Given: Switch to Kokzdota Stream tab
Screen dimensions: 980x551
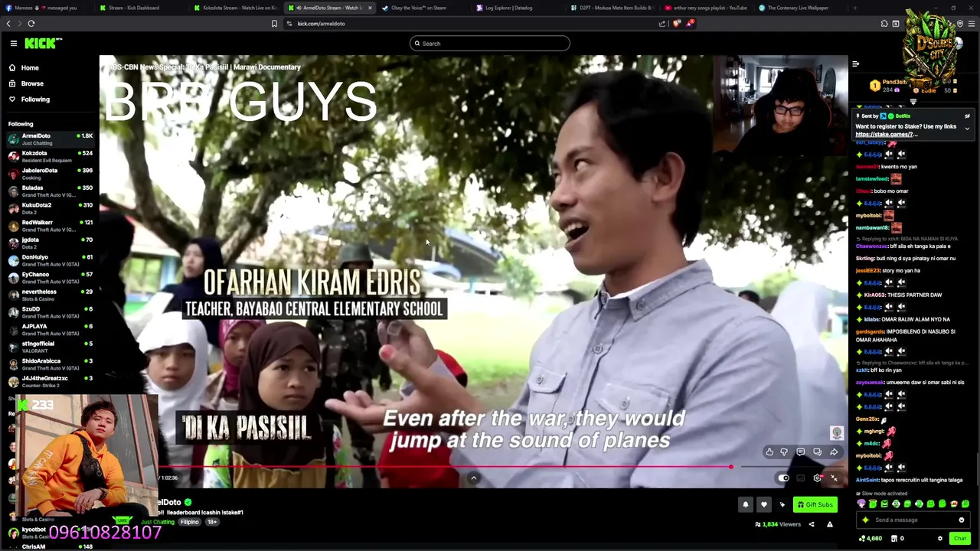Looking at the screenshot, I should click(x=234, y=8).
